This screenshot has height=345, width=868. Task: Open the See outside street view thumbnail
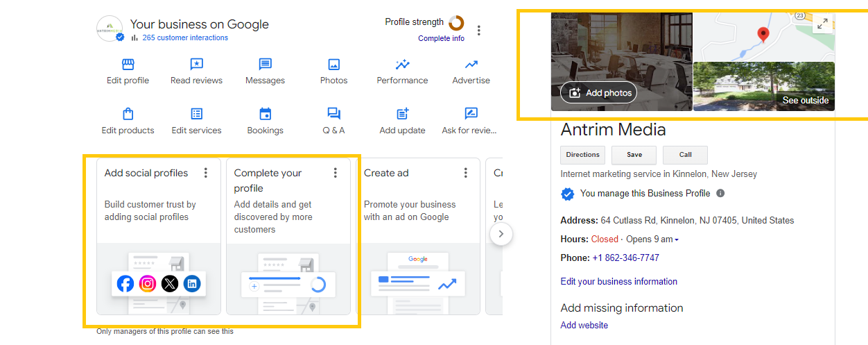pos(763,86)
